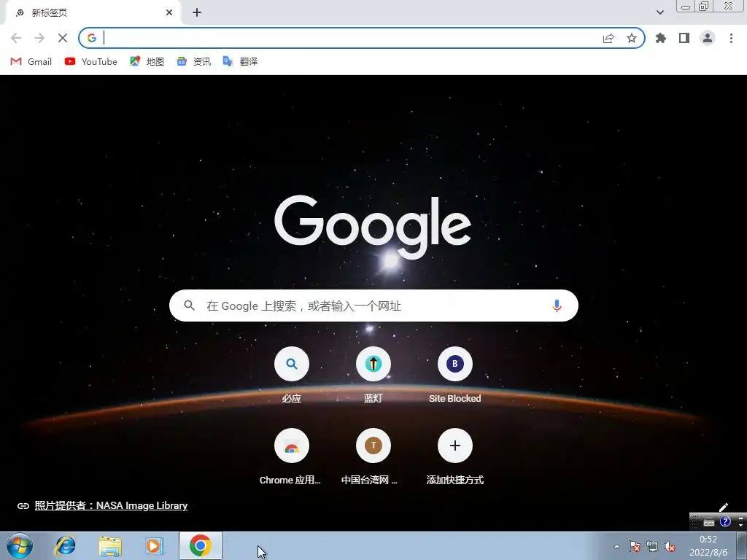Click the Google search box
747x560 pixels.
click(373, 306)
